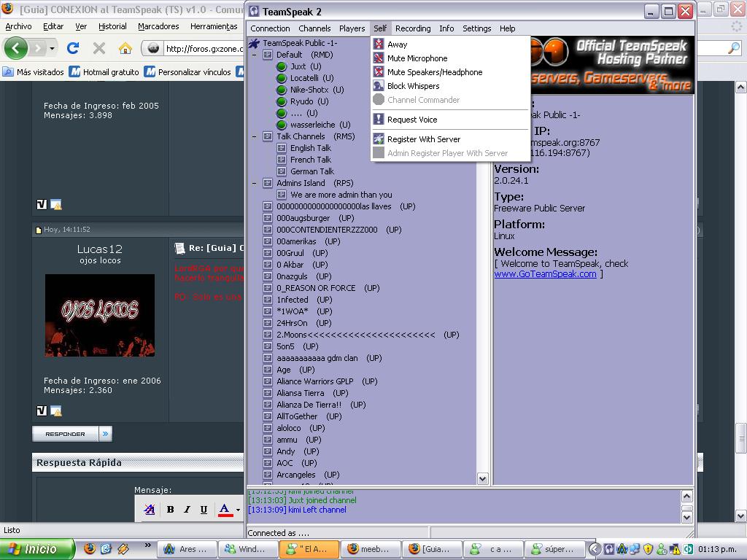Open the Connection menu
Viewport: 747px width, 560px height.
(x=270, y=28)
